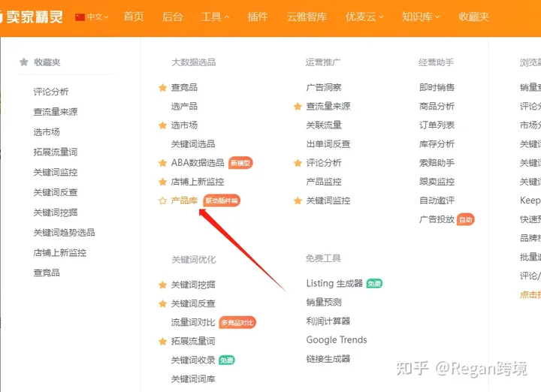541x392 pixels.
Task: Go to 首页 in top navigation
Action: click(x=134, y=17)
